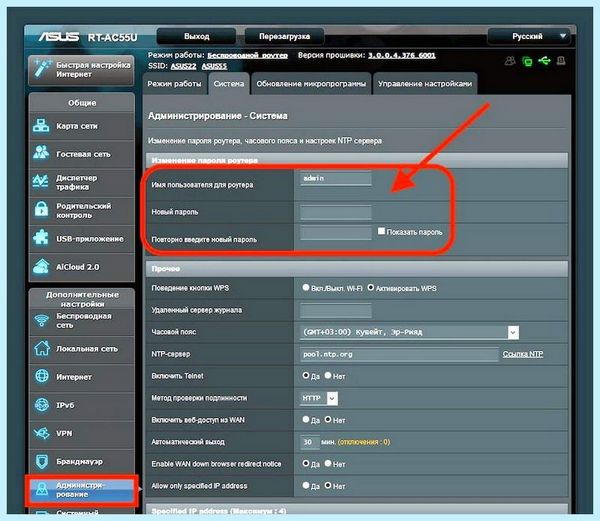Open Быстрая настройка Интернет button

[x=81, y=70]
